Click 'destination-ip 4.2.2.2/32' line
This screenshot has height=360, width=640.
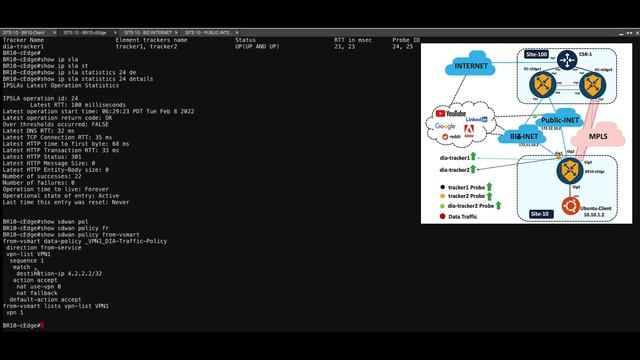coord(59,273)
